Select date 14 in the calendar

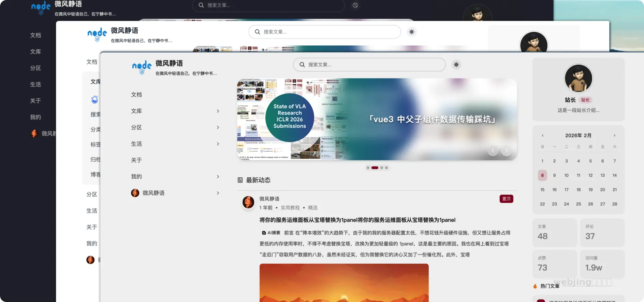coord(615,175)
